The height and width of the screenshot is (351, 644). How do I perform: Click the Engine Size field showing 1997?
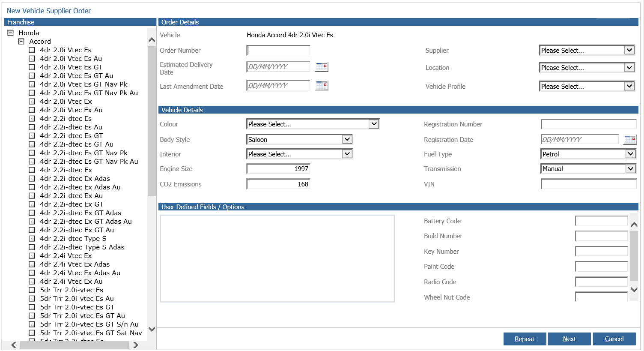278,169
